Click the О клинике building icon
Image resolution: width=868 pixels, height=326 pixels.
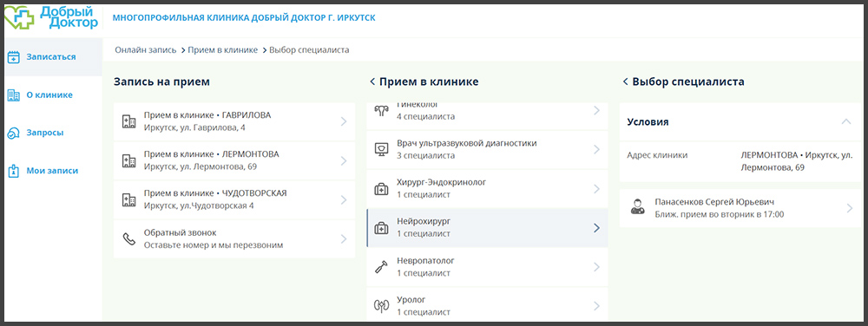pyautogui.click(x=14, y=95)
